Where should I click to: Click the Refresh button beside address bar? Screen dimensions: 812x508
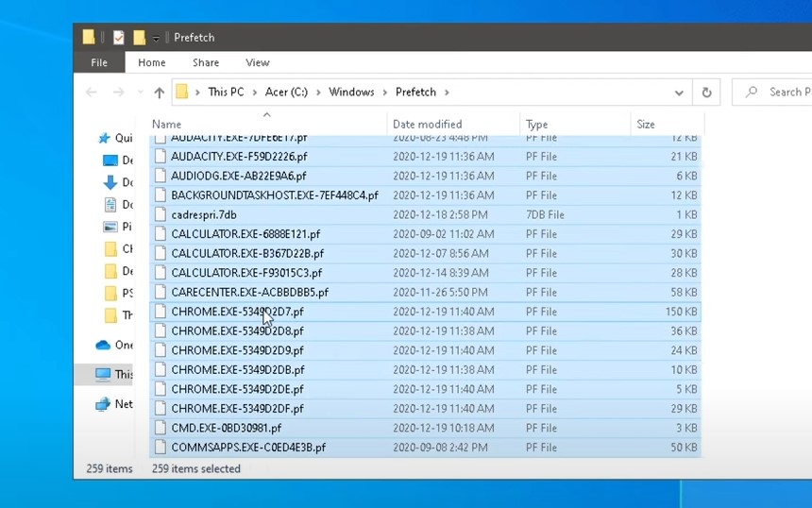coord(705,93)
